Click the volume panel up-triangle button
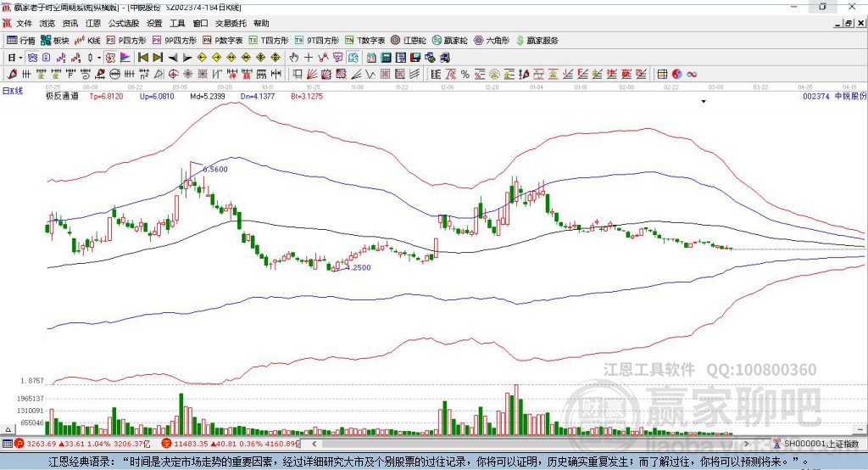Screen dimensions: 868x470 8,429
